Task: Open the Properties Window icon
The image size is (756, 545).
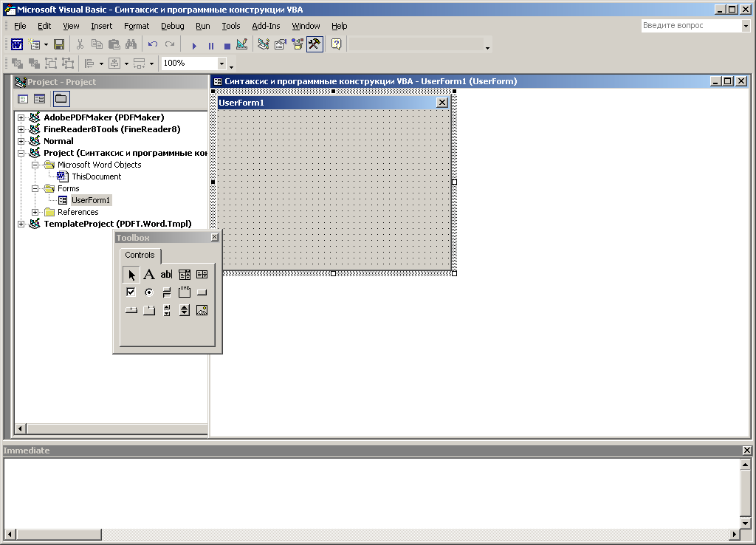Action: (280, 45)
